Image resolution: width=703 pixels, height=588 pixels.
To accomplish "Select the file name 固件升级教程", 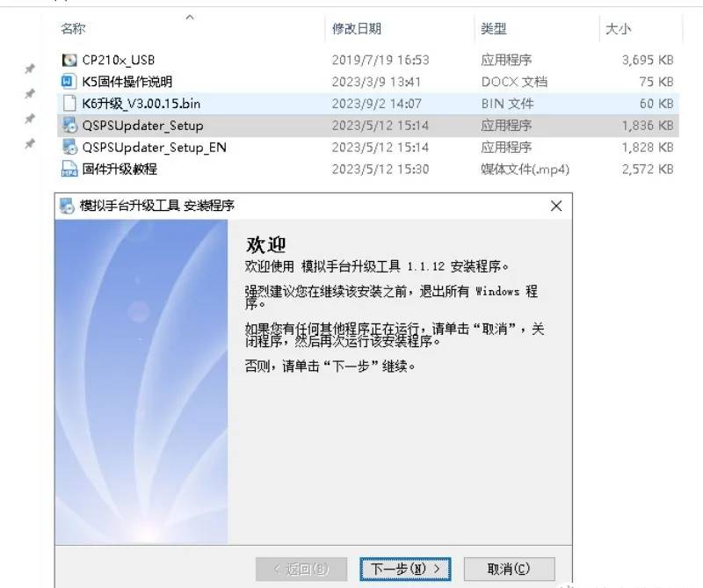I will coord(120,169).
